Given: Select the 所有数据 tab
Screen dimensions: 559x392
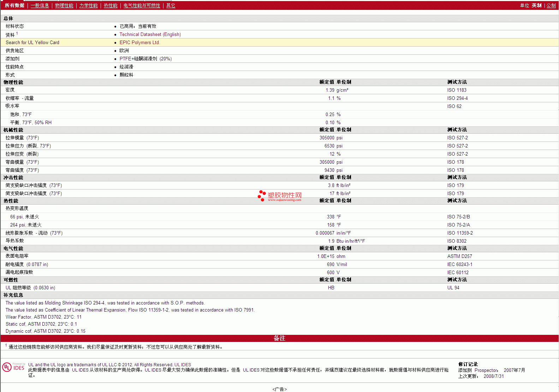Looking at the screenshot, I should 14,6.
